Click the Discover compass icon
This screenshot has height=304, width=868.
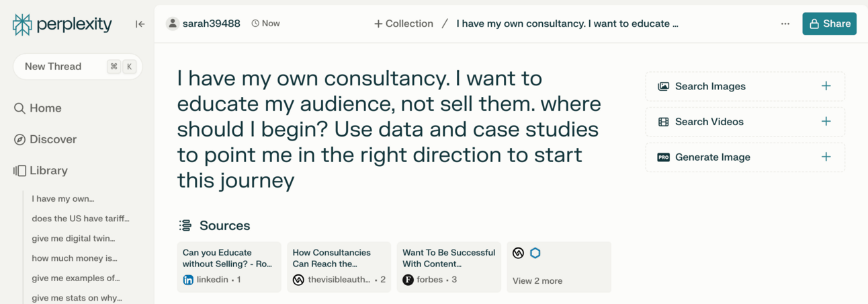19,140
